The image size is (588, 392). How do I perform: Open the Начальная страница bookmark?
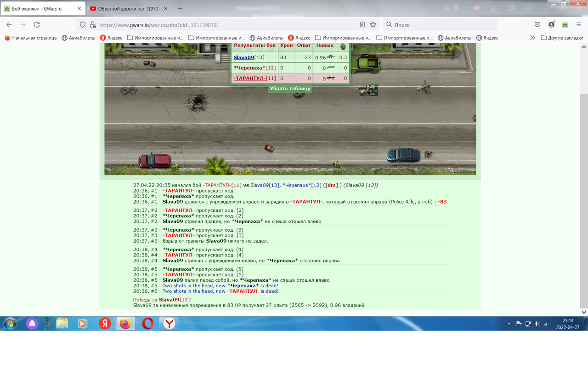coord(31,38)
